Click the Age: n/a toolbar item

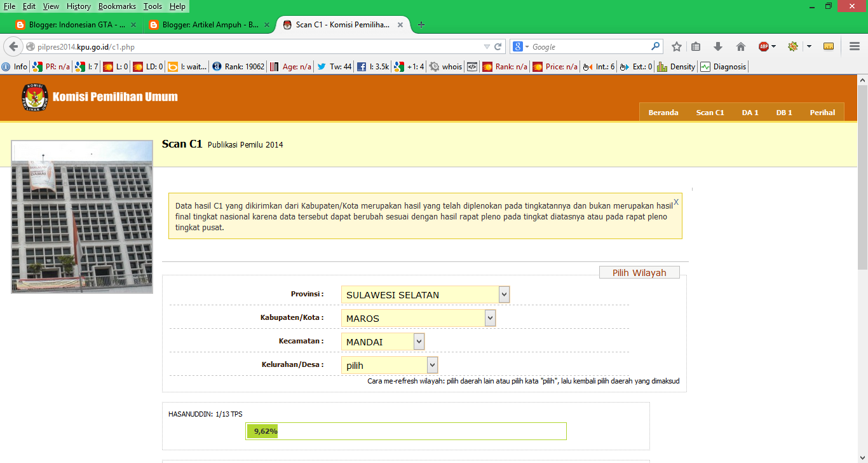click(291, 66)
